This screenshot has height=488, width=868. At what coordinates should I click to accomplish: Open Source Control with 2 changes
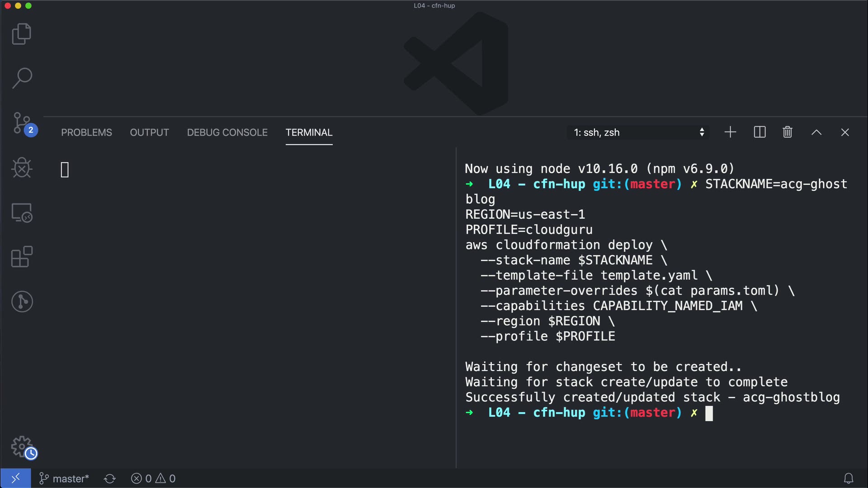(x=21, y=123)
